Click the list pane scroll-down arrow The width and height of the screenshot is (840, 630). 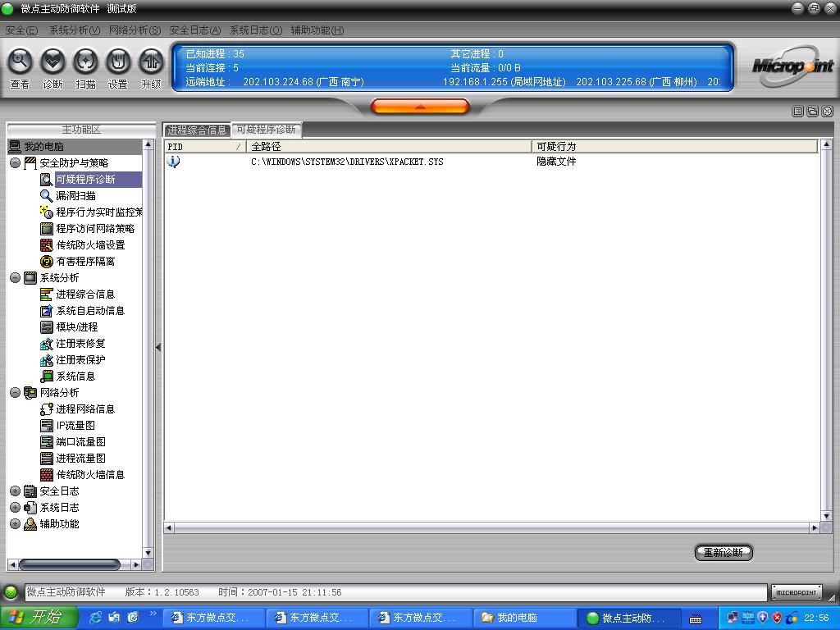pos(826,516)
